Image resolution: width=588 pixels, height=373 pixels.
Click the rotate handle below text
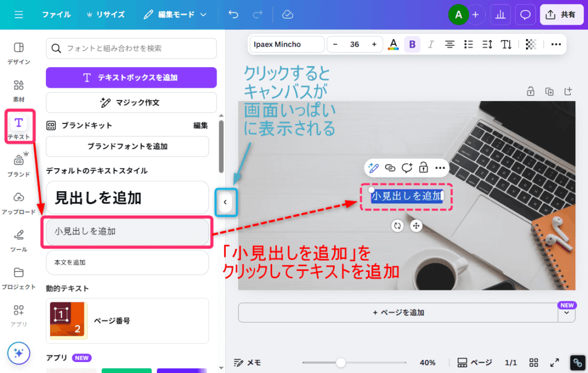397,226
